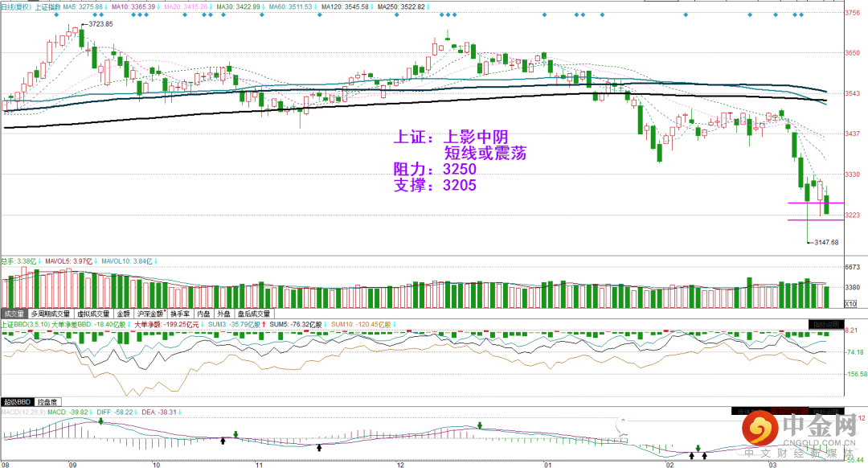Click the first blue diamond event marker
This screenshot has height=468, width=868.
click(56, 15)
